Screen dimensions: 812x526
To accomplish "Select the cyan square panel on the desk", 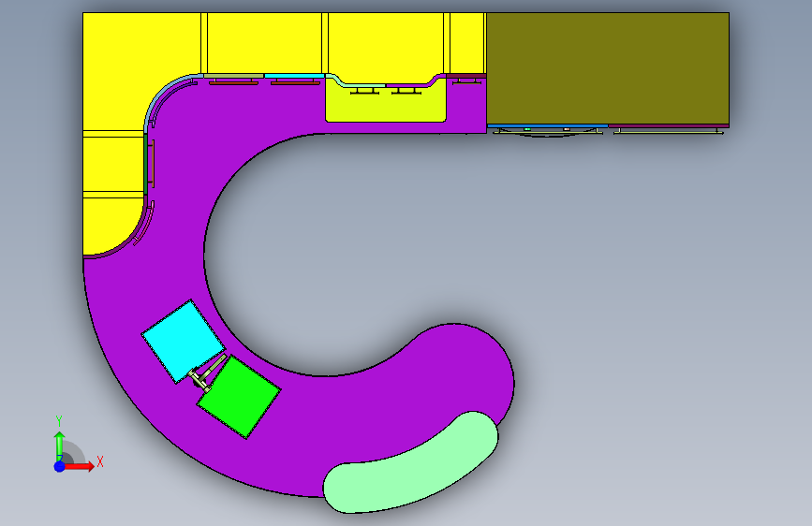I will tap(184, 342).
